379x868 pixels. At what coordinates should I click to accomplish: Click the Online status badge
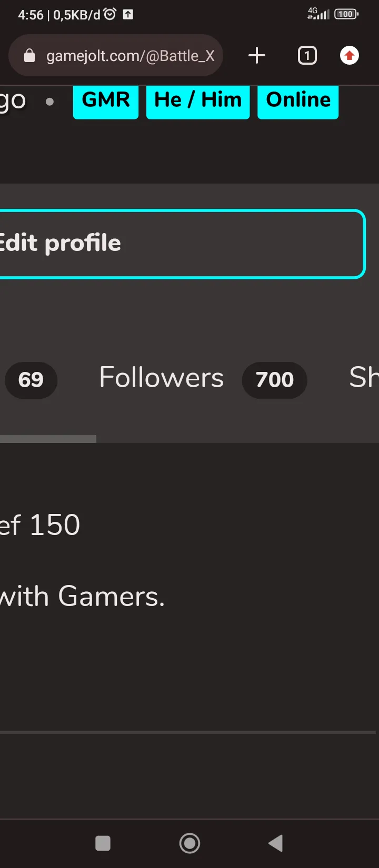[x=298, y=100]
